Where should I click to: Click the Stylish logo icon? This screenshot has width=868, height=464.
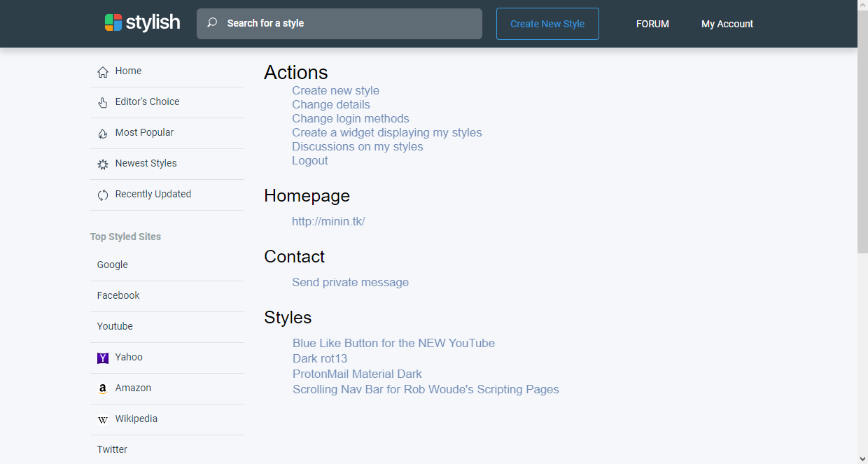point(113,22)
